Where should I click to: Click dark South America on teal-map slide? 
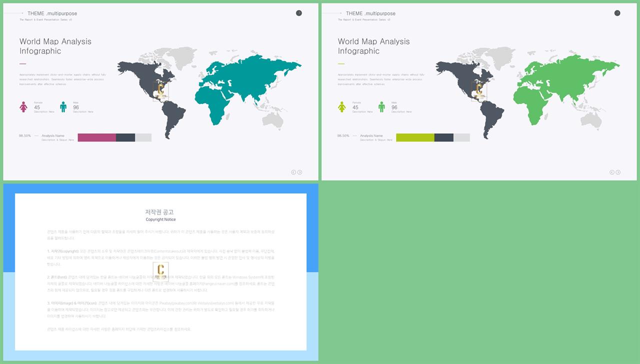coord(173,118)
